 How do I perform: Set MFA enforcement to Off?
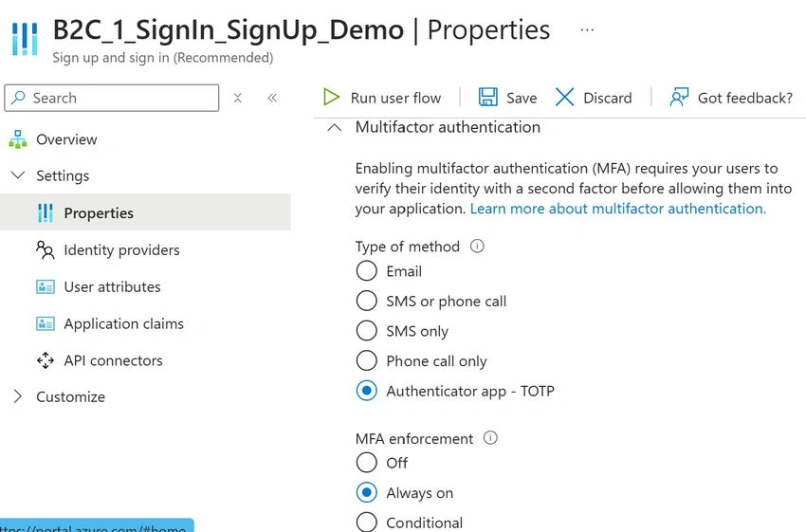tap(367, 463)
